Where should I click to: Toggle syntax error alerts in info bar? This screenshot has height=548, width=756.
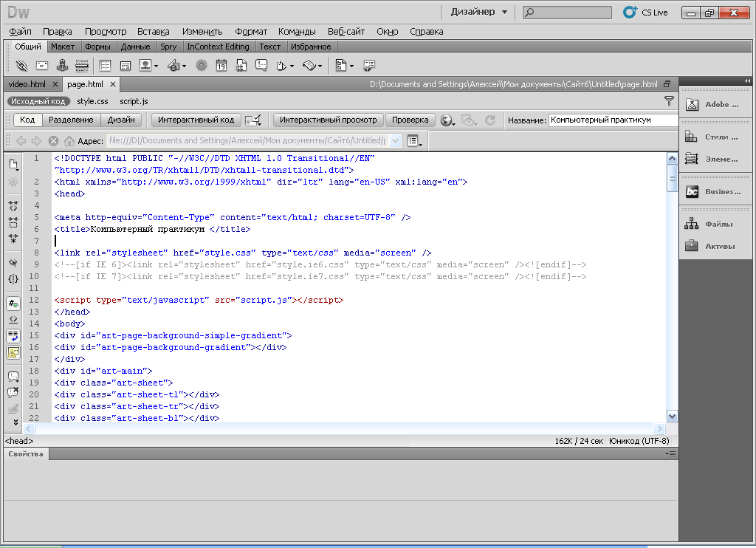pos(13,352)
